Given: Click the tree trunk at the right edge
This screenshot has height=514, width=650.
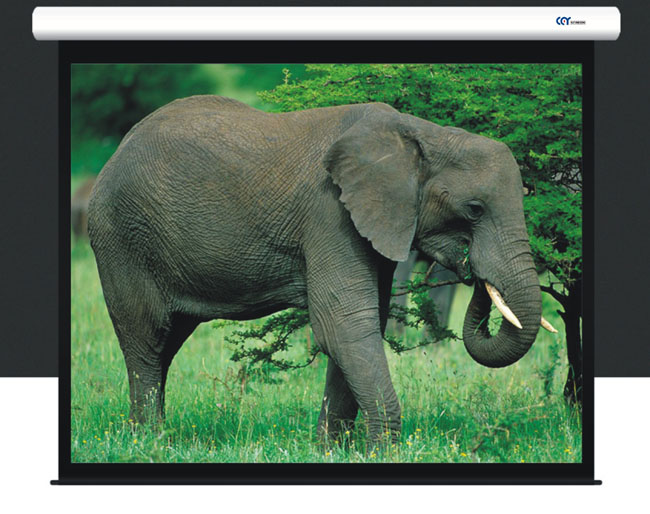Looking at the screenshot, I should coord(571,350).
